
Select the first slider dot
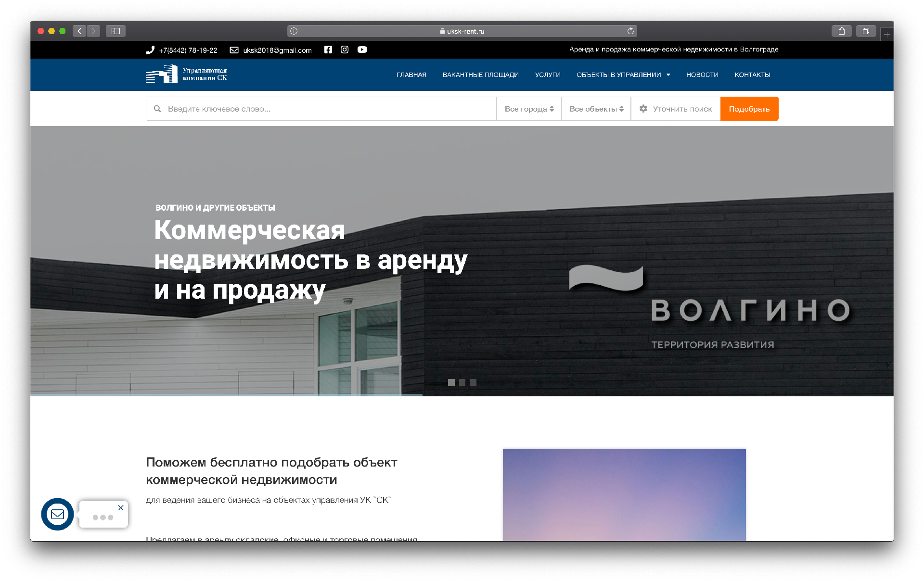(x=451, y=382)
